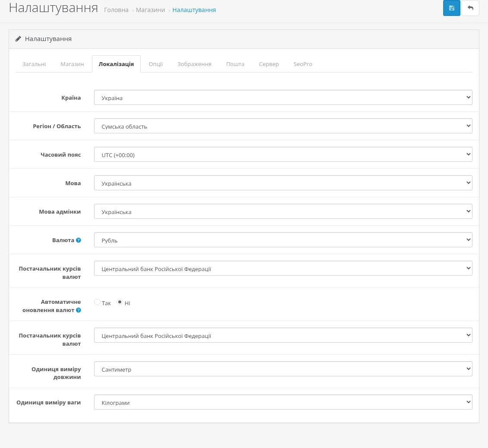The width and height of the screenshot is (488, 448).
Task: Open the Мова language dropdown
Action: click(283, 183)
